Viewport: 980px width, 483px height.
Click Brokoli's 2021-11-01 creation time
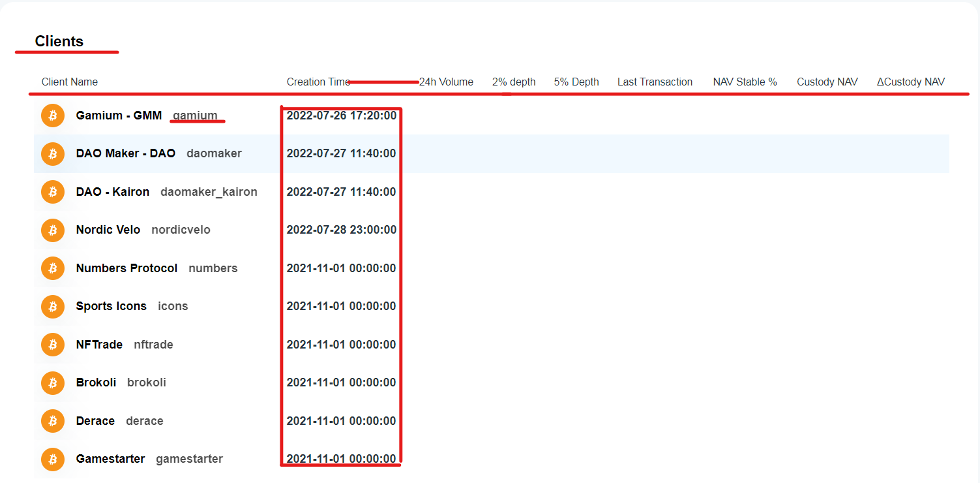coord(342,382)
